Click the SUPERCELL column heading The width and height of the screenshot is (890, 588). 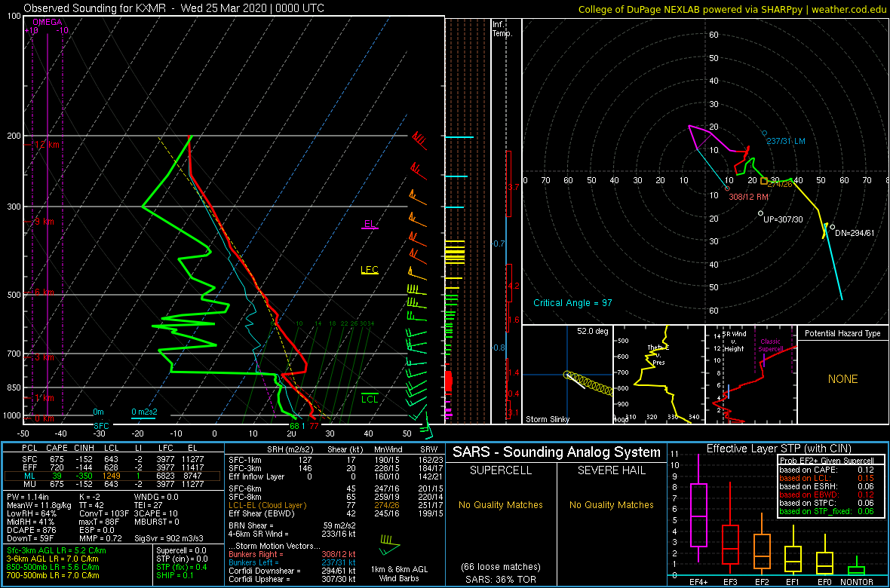click(502, 471)
